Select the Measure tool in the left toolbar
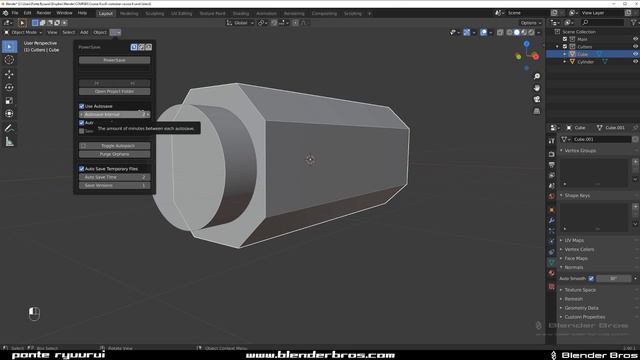The image size is (640, 360). (9, 142)
